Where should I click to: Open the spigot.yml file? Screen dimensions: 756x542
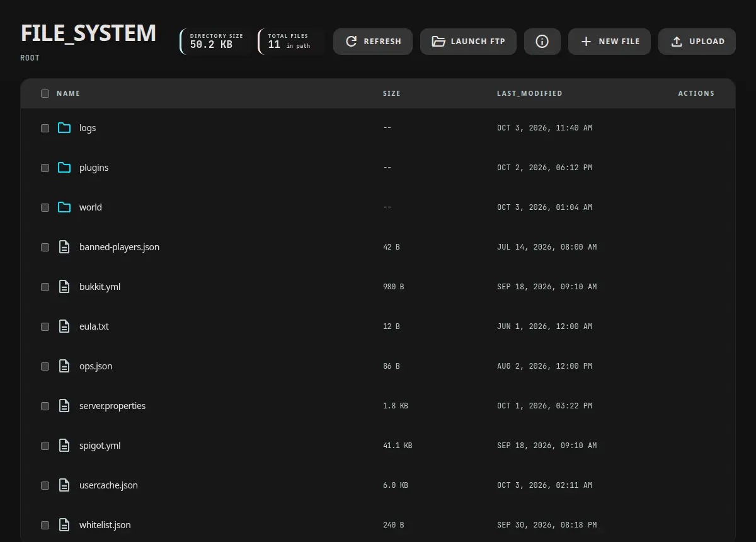100,446
